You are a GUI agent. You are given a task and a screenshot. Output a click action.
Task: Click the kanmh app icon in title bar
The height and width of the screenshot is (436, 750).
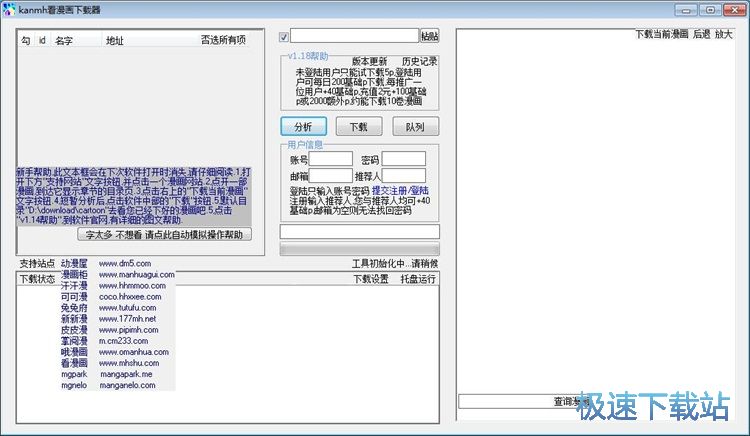(x=9, y=10)
